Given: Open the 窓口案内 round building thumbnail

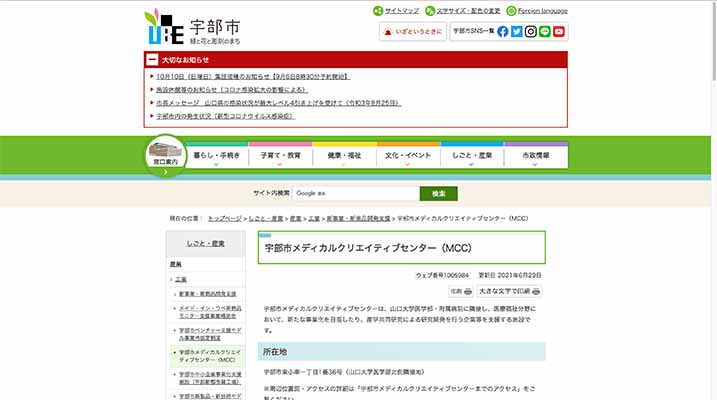Looking at the screenshot, I should point(166,155).
